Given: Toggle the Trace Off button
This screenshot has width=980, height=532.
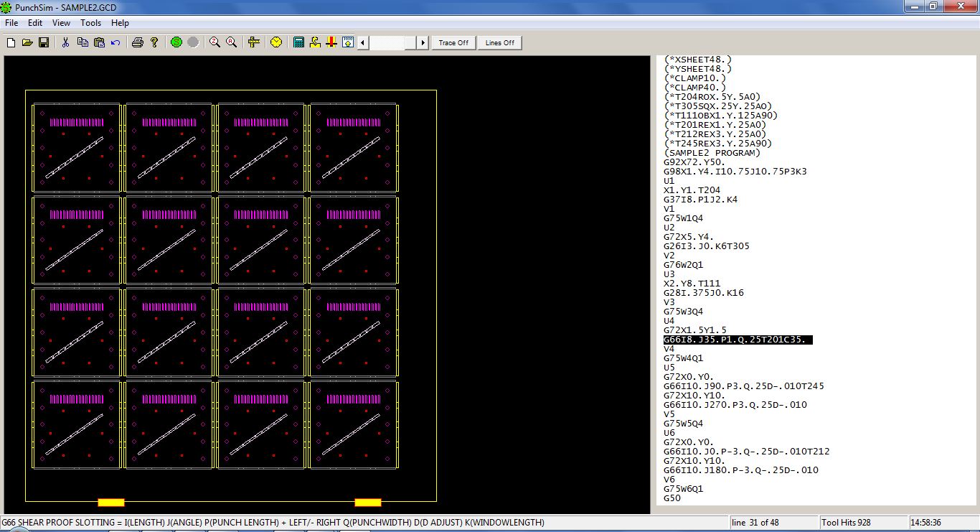Looking at the screenshot, I should 453,43.
